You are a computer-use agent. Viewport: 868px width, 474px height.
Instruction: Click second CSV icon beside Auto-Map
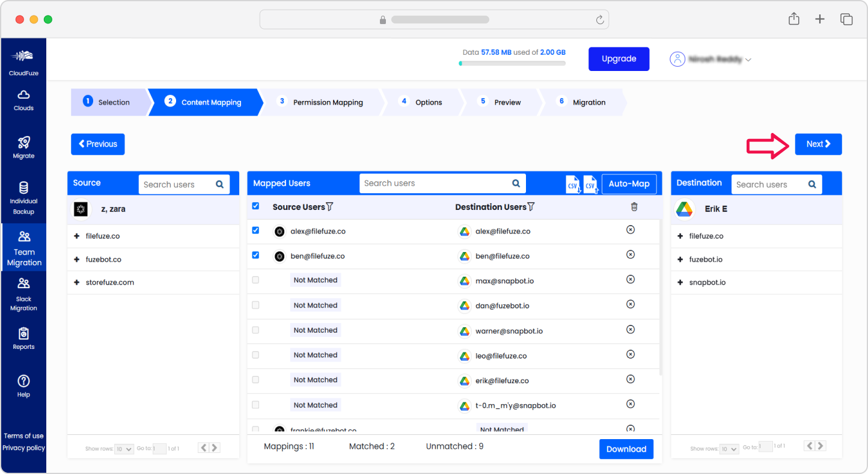(590, 185)
